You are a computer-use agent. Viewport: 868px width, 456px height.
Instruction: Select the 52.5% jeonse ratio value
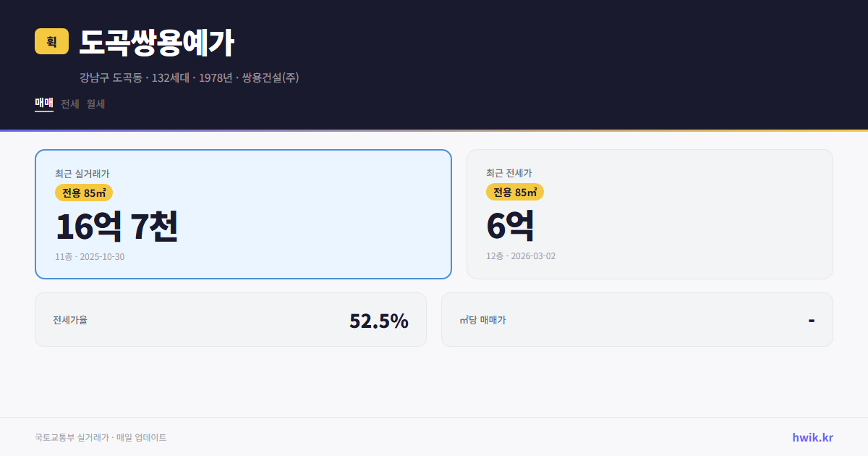pyautogui.click(x=378, y=319)
